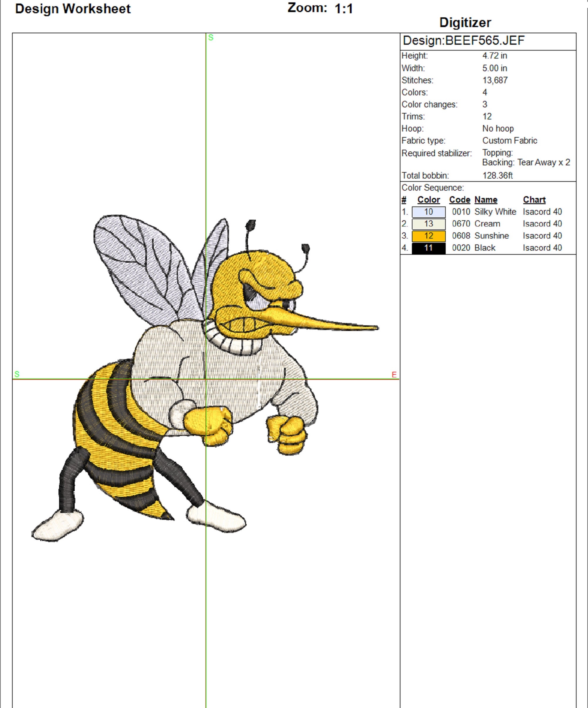Click the 'Design Worksheet' heading
The image size is (588, 708).
click(x=73, y=9)
